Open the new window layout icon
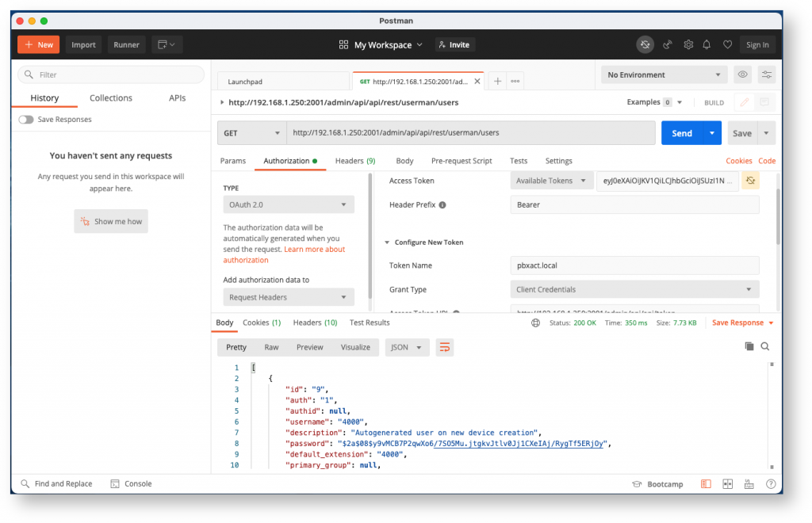The width and height of the screenshot is (812, 523). 167,44
